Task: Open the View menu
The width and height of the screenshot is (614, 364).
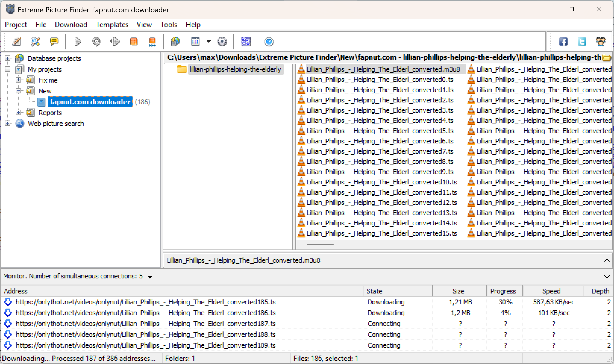Action: coord(144,25)
